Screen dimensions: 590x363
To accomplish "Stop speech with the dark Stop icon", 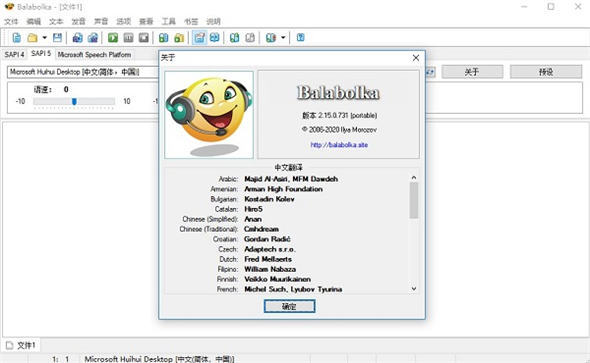I will tap(144, 38).
